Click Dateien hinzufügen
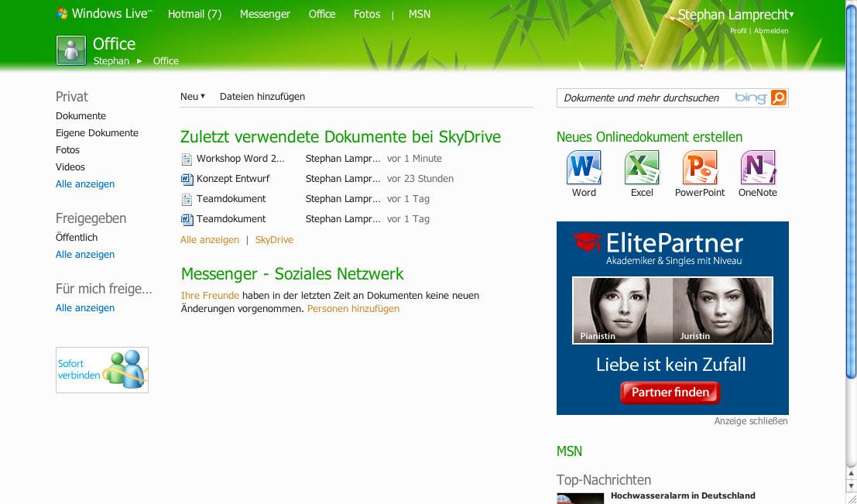 [x=262, y=96]
